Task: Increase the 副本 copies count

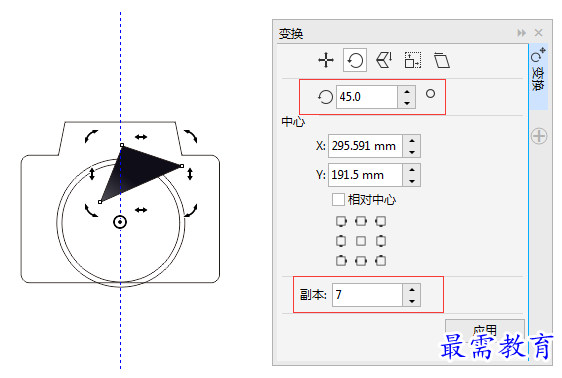Action: pyautogui.click(x=412, y=290)
